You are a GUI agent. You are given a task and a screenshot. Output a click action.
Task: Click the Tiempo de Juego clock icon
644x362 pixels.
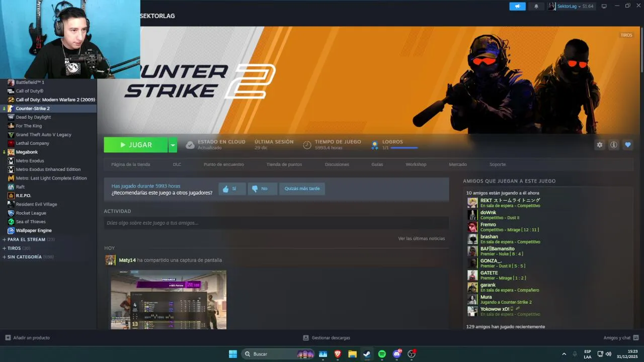(307, 145)
